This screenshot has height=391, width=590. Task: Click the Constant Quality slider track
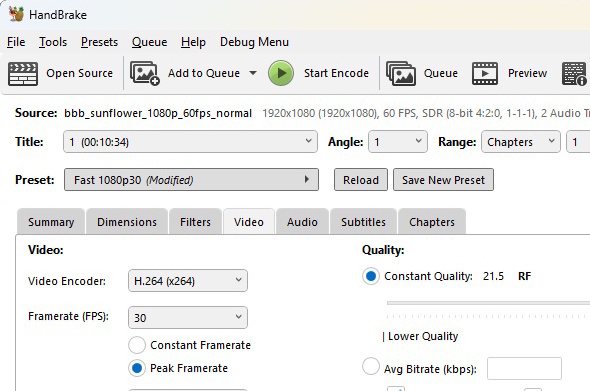click(488, 303)
